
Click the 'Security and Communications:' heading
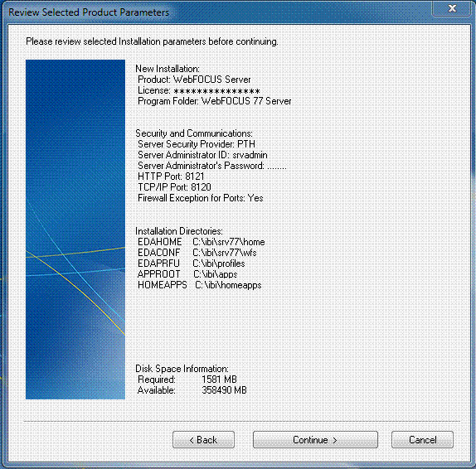coord(194,133)
